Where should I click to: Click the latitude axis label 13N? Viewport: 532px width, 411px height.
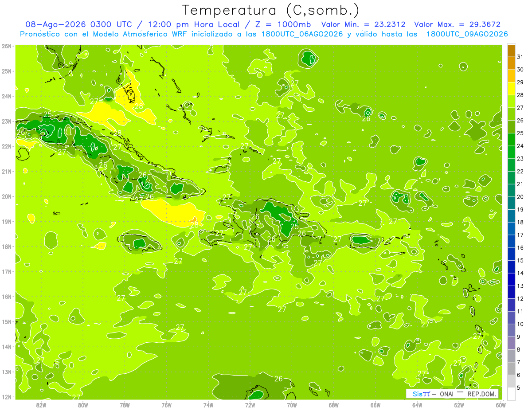pos(7,372)
